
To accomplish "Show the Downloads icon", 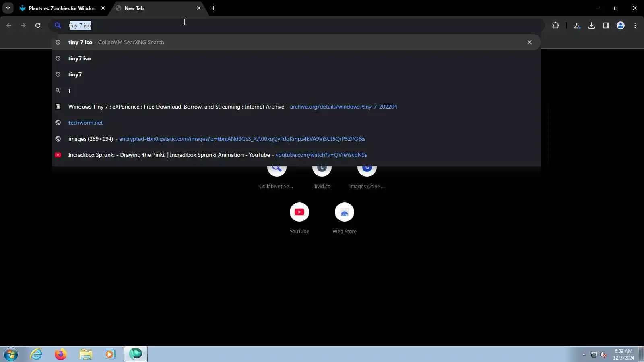I will [592, 25].
